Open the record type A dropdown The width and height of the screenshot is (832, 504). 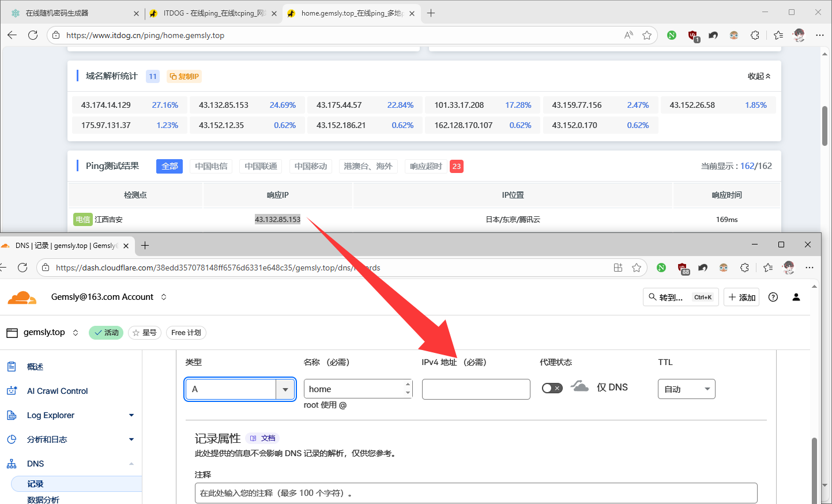point(285,389)
